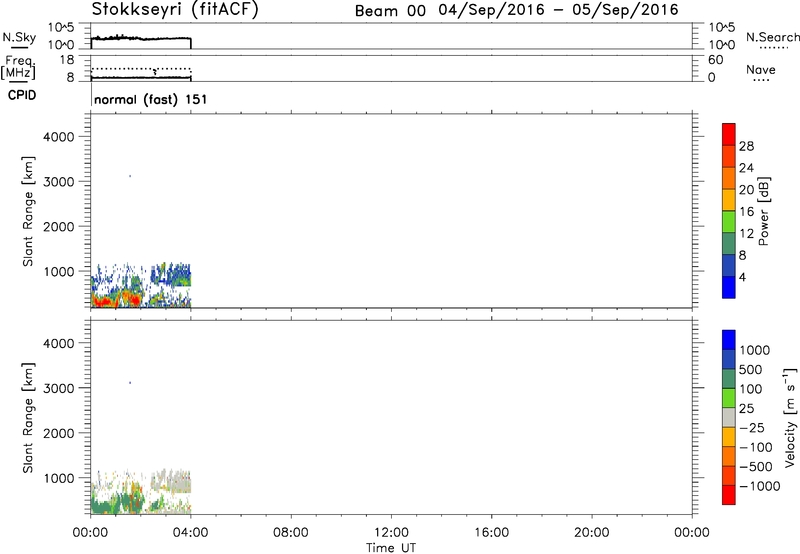
Task: Click the 28 tick on Power colorbar
Action: click(746, 146)
